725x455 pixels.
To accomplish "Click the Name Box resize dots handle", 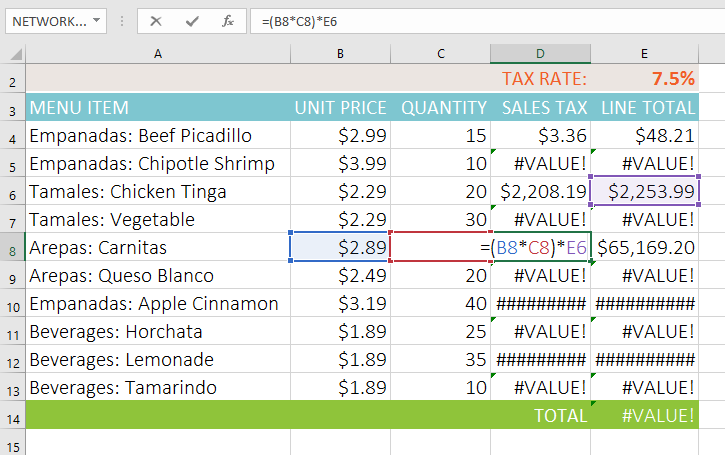I will 122,20.
